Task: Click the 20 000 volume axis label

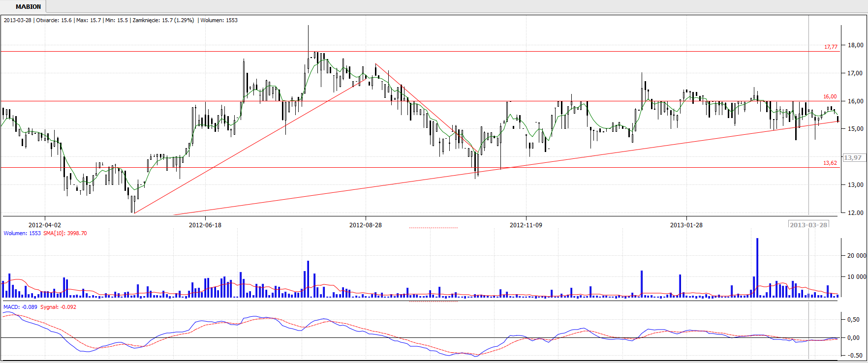Action: (x=856, y=255)
